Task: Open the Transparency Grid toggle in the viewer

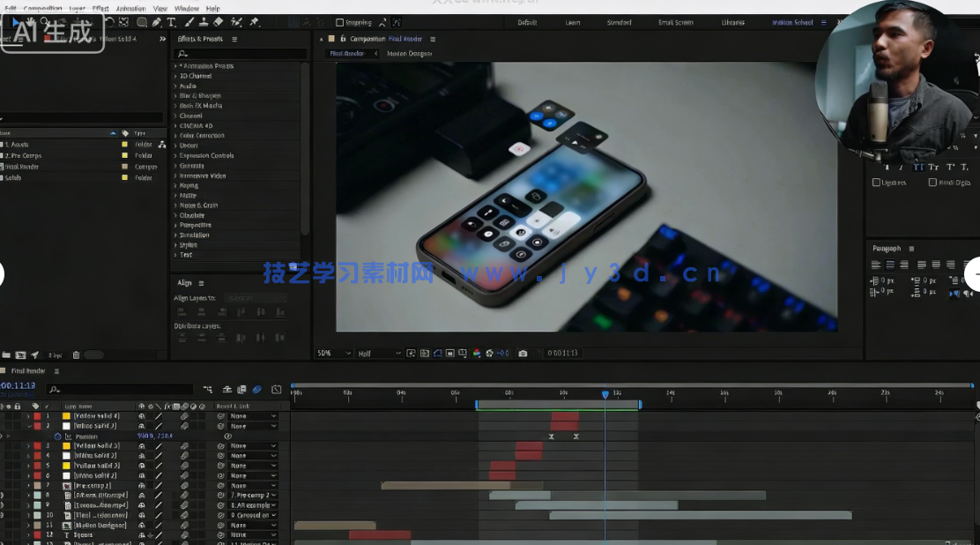Action: 424,352
